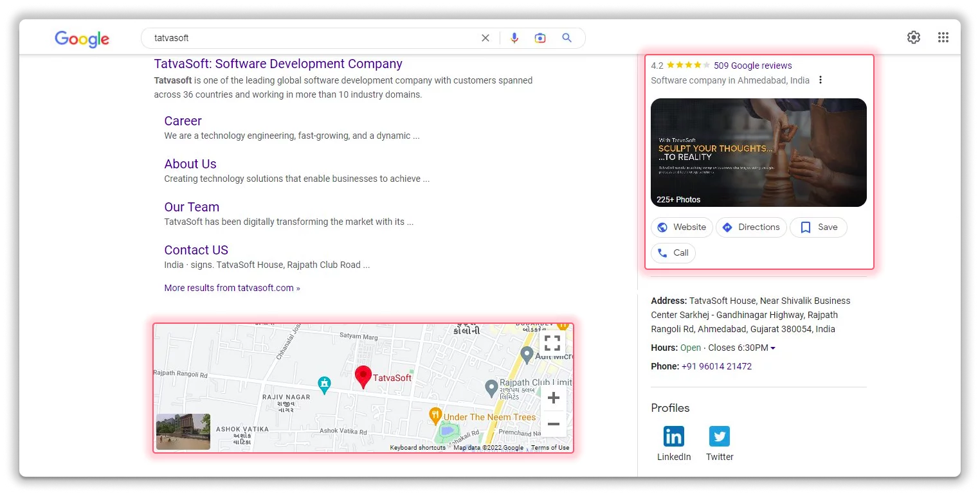Click More results from tatvasoft.com
The image size is (980, 496).
[x=232, y=288]
